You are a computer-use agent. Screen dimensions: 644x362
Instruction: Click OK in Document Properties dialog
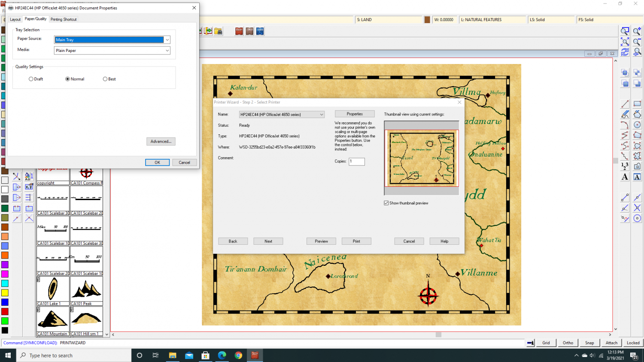pos(157,162)
